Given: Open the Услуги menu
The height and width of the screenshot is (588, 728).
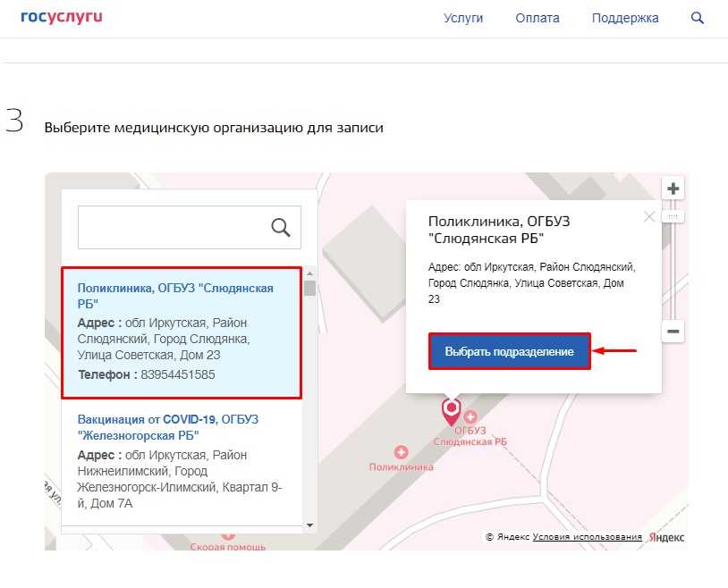Looking at the screenshot, I should [463, 18].
